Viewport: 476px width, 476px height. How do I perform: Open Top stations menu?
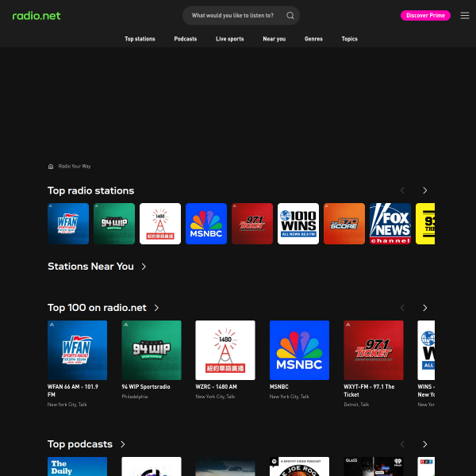(x=140, y=39)
